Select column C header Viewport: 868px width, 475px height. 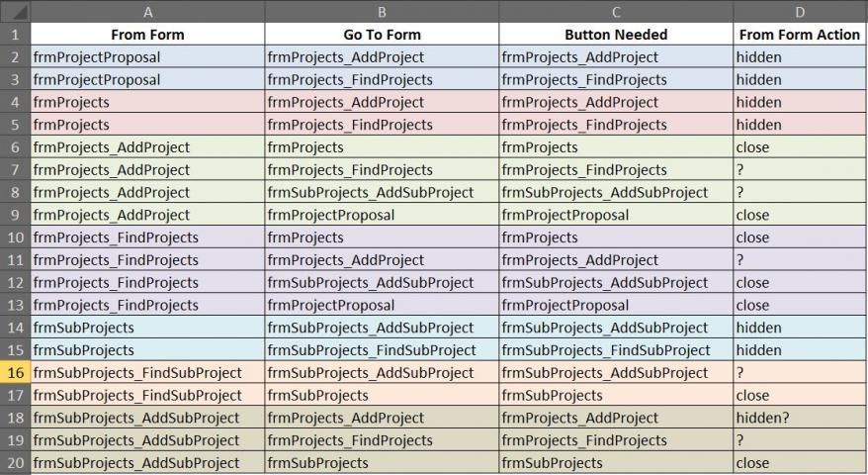click(616, 12)
